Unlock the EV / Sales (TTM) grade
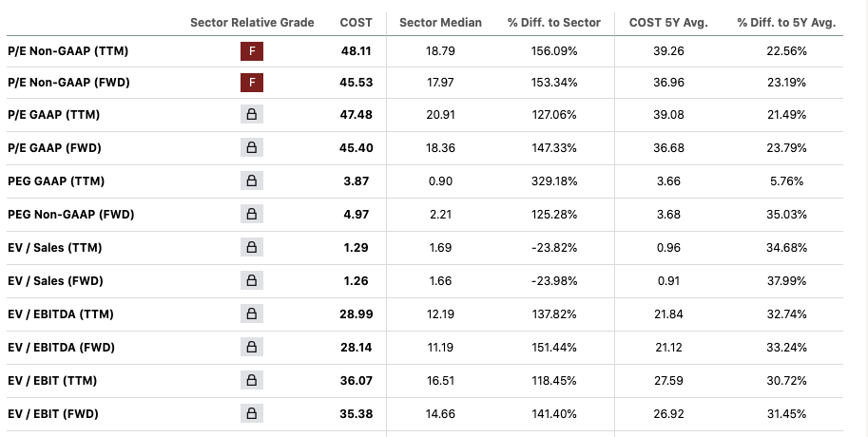 point(252,248)
